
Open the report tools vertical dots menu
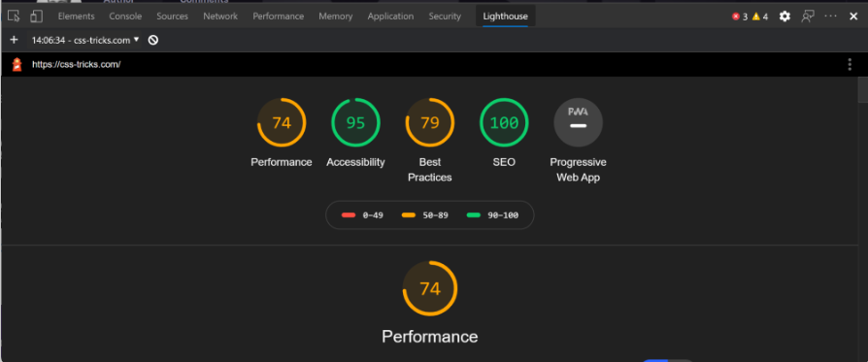click(x=850, y=65)
